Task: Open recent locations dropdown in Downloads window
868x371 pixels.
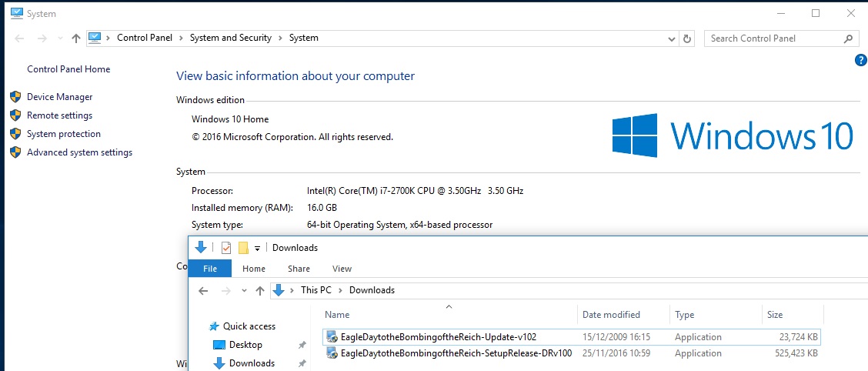Action: [244, 290]
